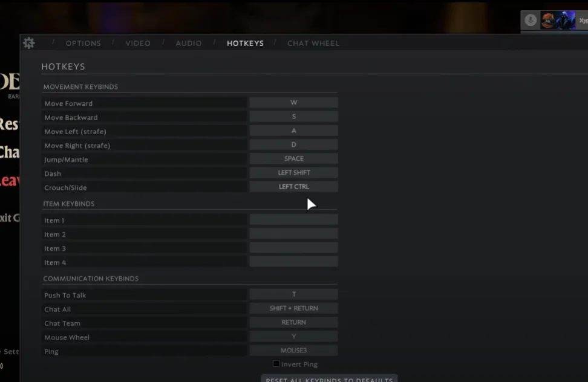The image size is (588, 382).
Task: Open the Chat Wheel tab
Action: click(x=313, y=44)
